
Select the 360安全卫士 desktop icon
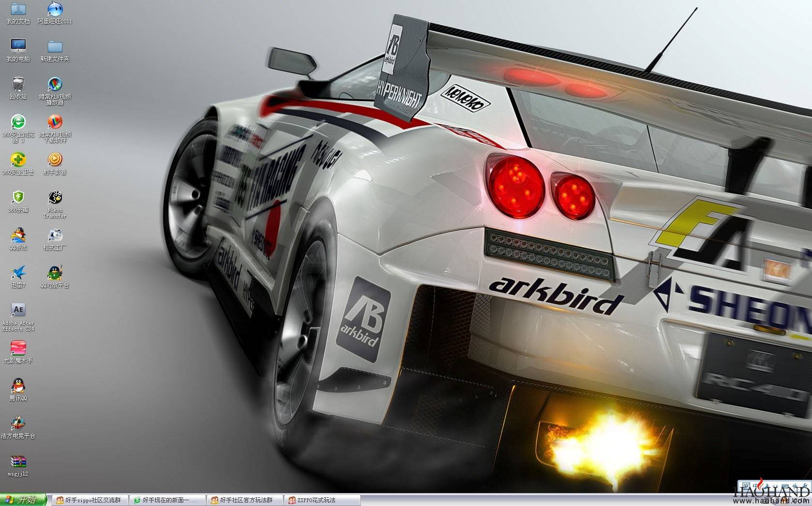18,163
